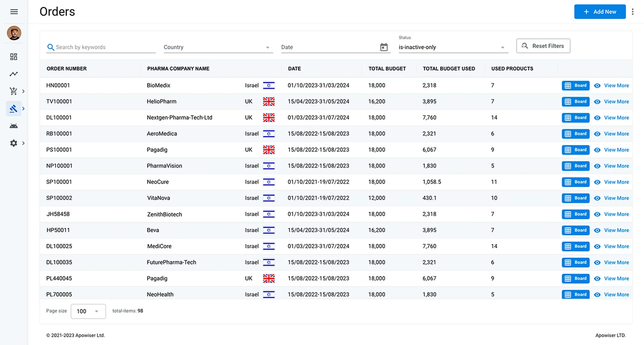Click the UK flag in PS100001 row
The height and width of the screenshot is (345, 644).
(x=269, y=150)
